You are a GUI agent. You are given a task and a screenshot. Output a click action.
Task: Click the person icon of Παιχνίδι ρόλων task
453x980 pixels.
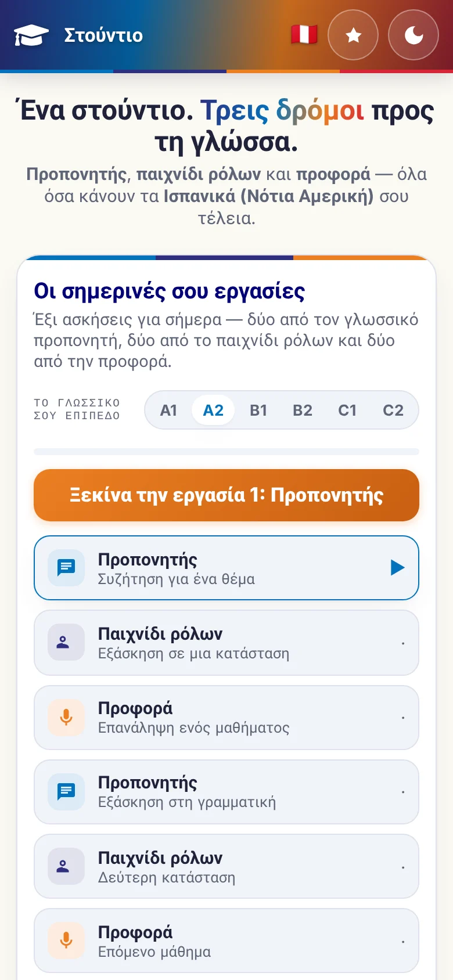(63, 642)
